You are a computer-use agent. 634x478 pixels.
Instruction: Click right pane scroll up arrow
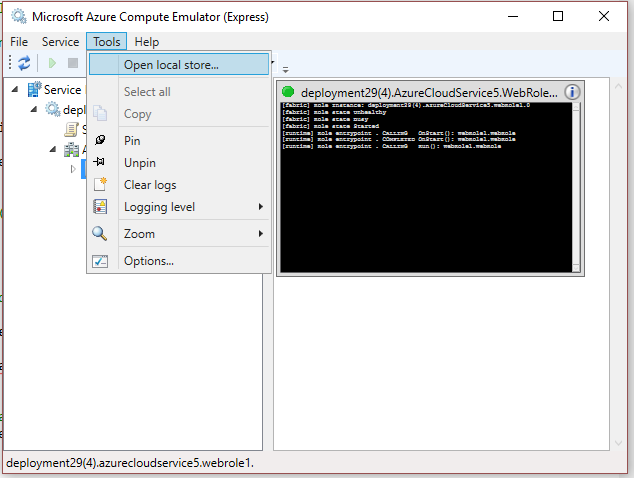tap(618, 86)
